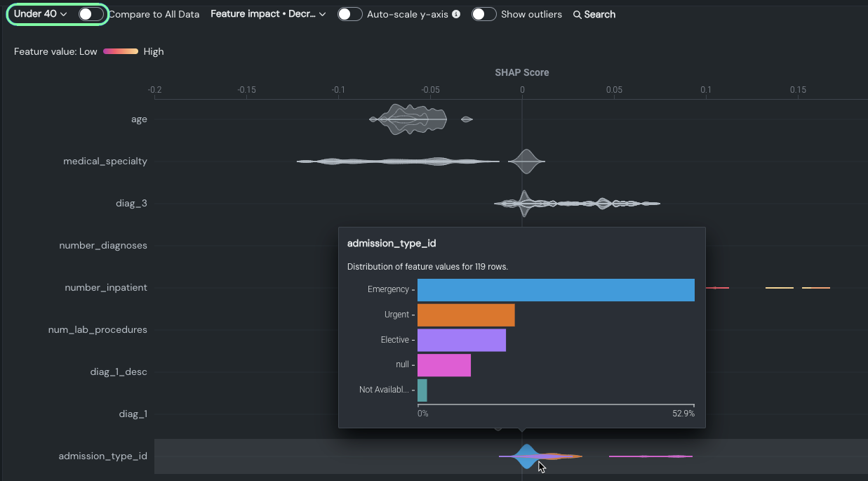868x481 pixels.
Task: Click the medical_specialty feature label
Action: [x=105, y=162]
